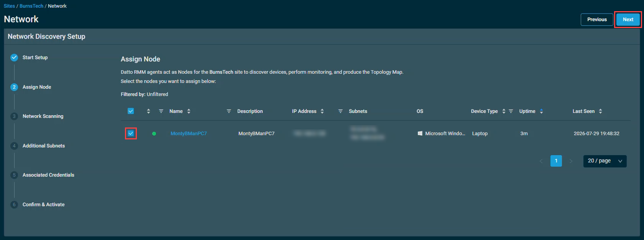The image size is (644, 240).
Task: Click the Next button
Action: tap(628, 20)
